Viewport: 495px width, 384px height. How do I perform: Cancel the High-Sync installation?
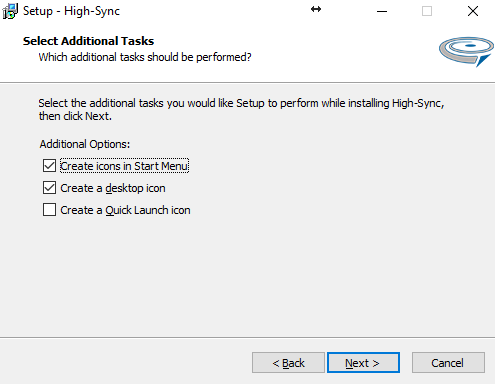[448, 363]
